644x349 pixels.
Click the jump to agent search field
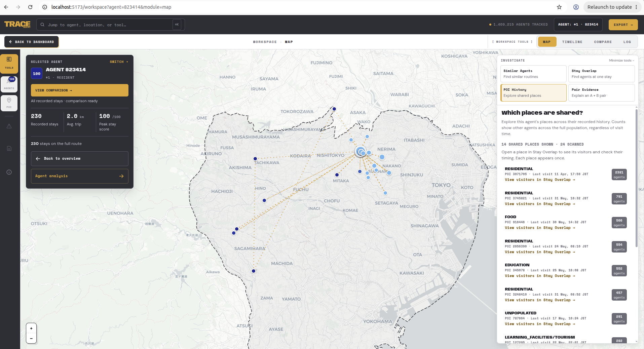pyautogui.click(x=110, y=25)
